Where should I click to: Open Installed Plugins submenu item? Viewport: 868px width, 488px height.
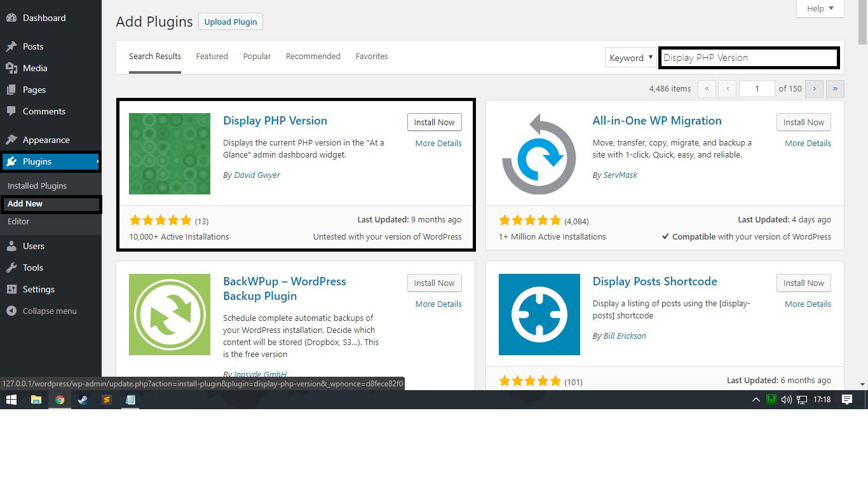[37, 186]
